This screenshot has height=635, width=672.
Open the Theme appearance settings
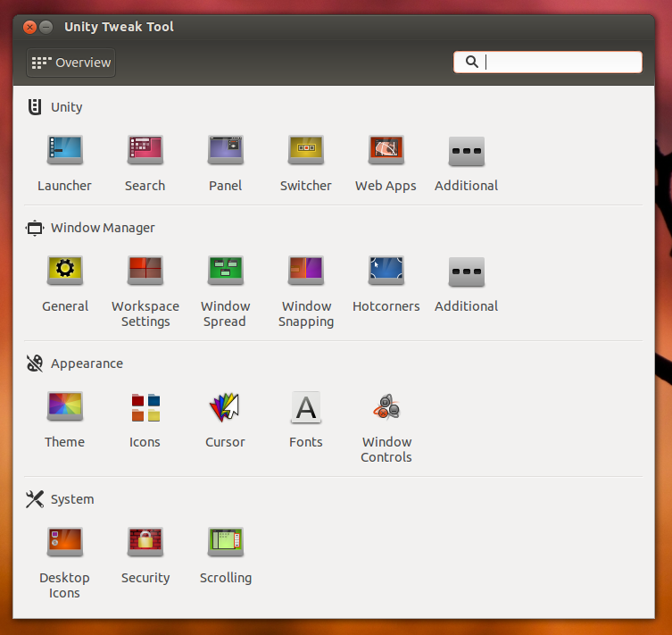[x=64, y=408]
